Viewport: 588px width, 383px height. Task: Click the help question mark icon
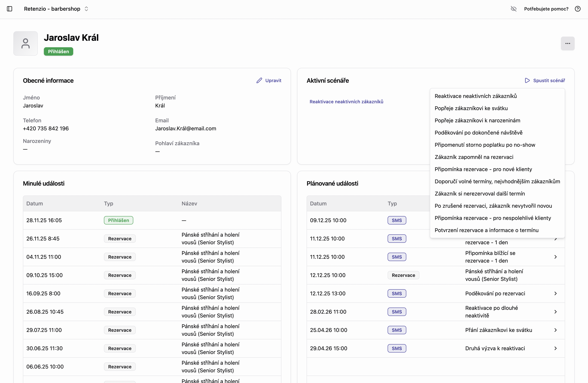(x=577, y=9)
